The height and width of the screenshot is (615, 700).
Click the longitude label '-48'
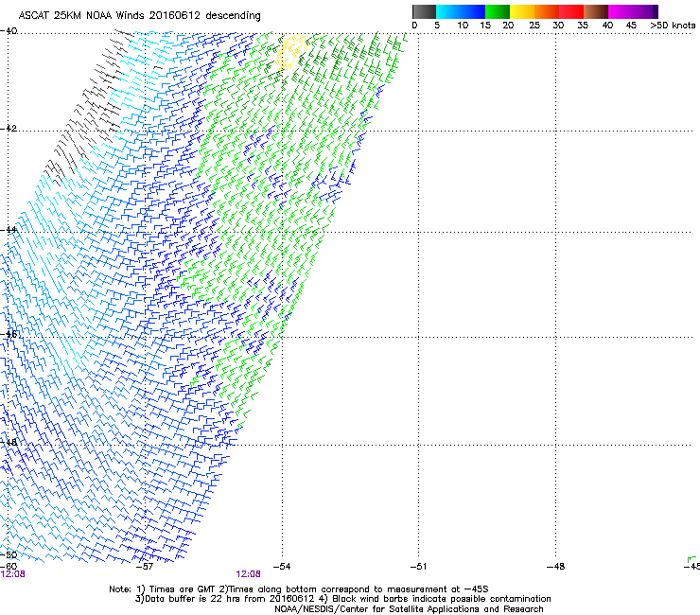(x=556, y=567)
